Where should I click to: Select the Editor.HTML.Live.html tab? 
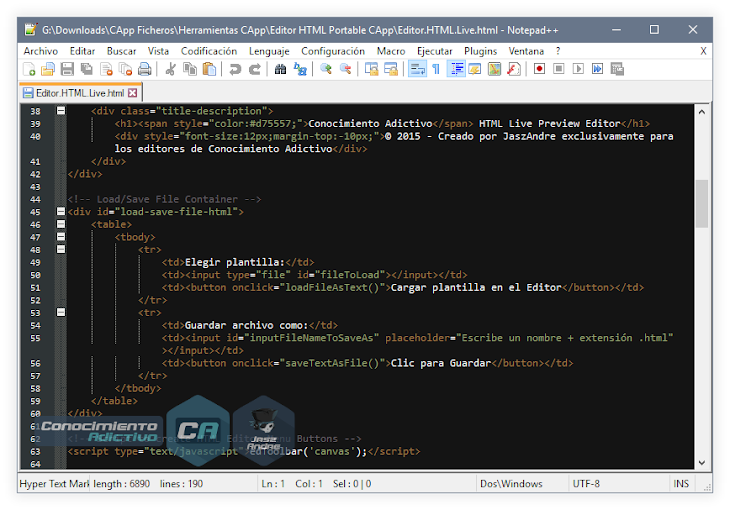(x=80, y=93)
